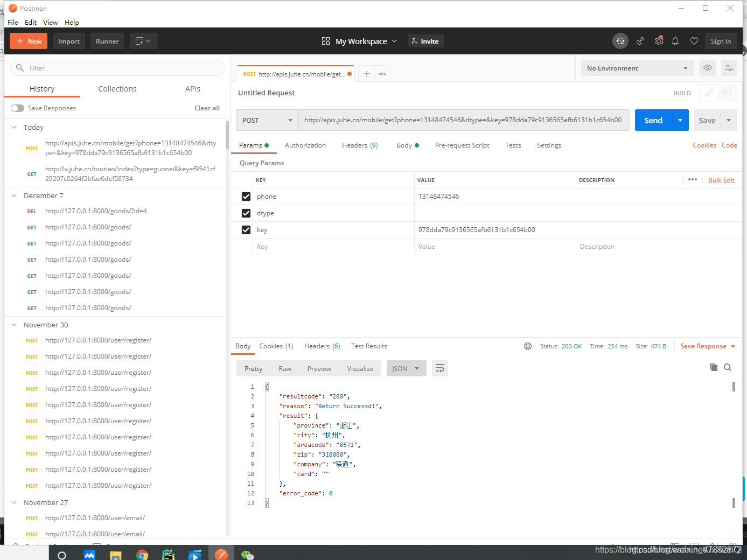Click the heart icon in the header
The image size is (747, 560).
[694, 41]
